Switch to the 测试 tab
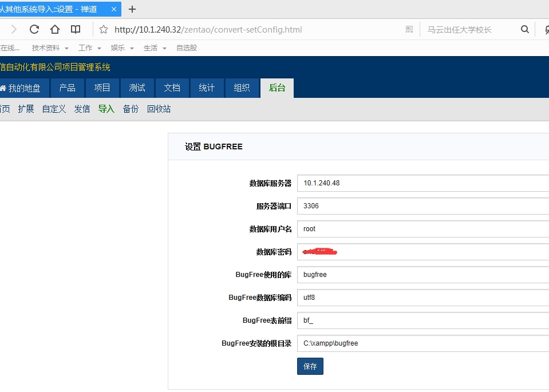 [x=137, y=88]
